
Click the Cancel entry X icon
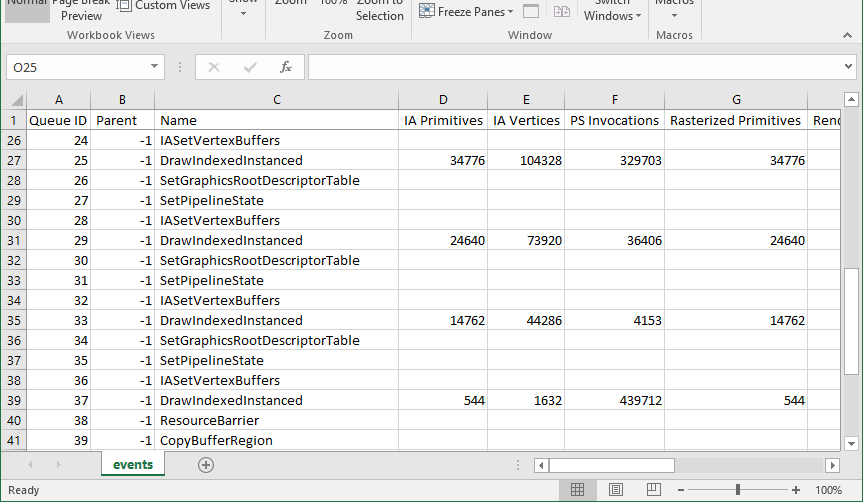click(213, 67)
